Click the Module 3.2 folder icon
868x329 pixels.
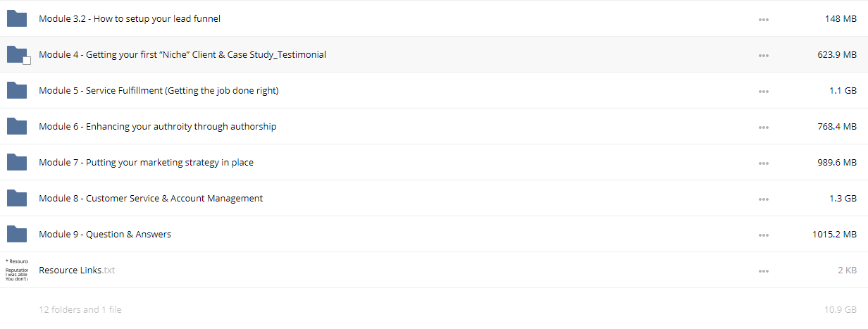coord(16,18)
